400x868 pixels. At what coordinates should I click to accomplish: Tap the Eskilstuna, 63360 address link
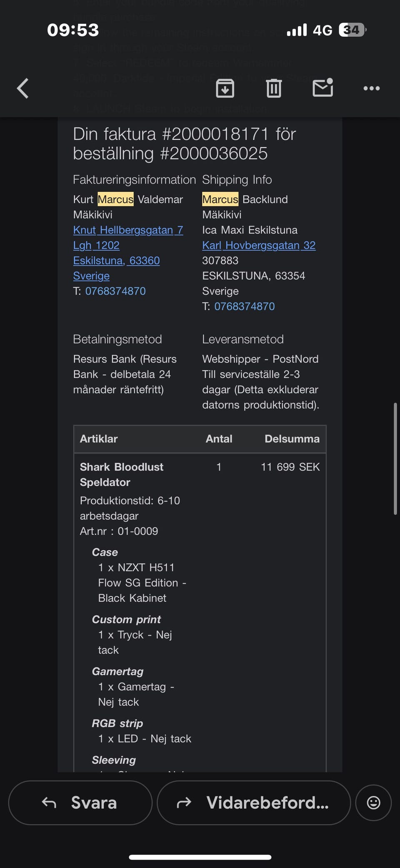[x=117, y=261]
